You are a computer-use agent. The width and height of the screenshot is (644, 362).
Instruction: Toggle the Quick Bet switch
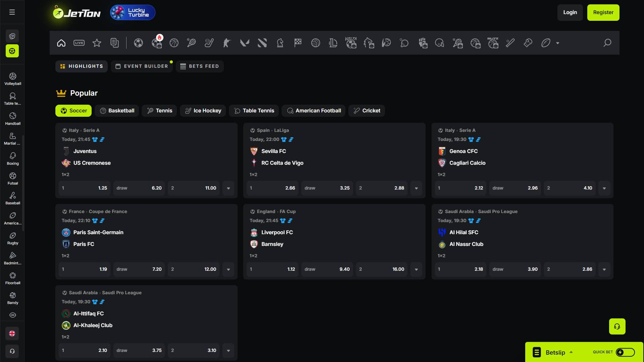click(625, 352)
